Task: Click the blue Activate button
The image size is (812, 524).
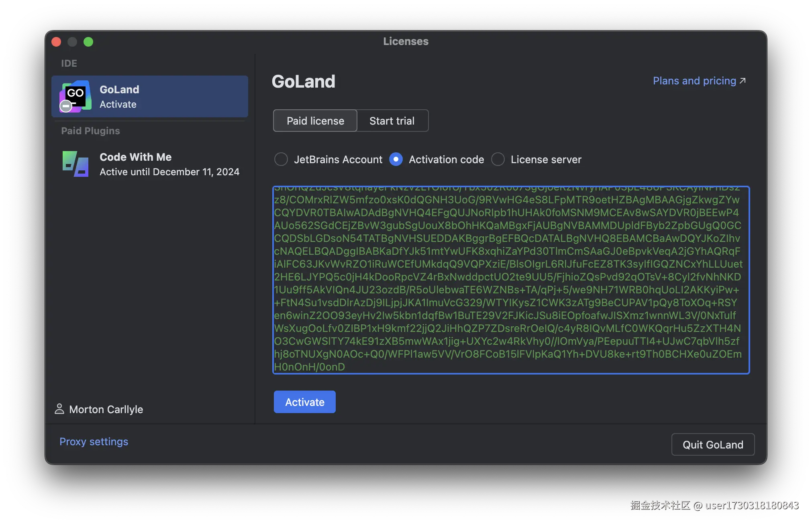Action: [x=305, y=402]
